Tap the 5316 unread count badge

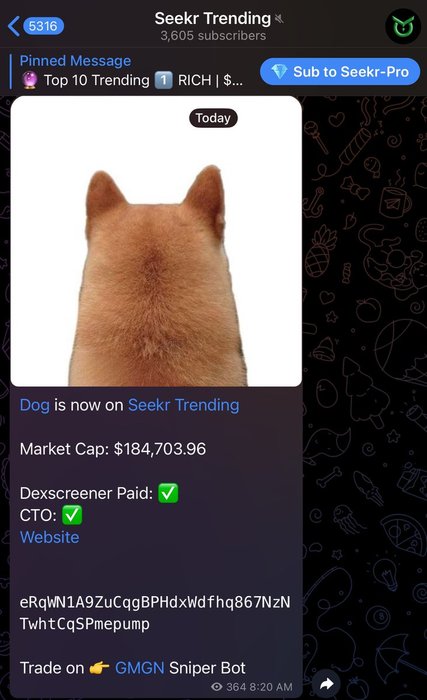click(x=43, y=26)
